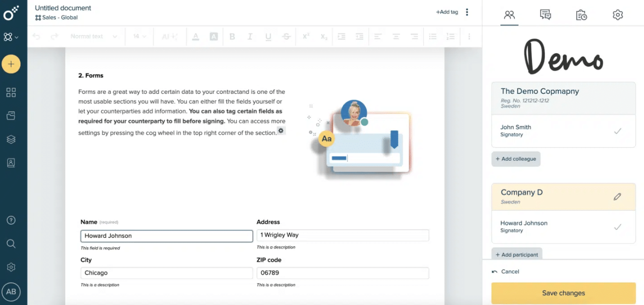644x305 pixels.
Task: Open the document options three-dot menu
Action: point(467,11)
